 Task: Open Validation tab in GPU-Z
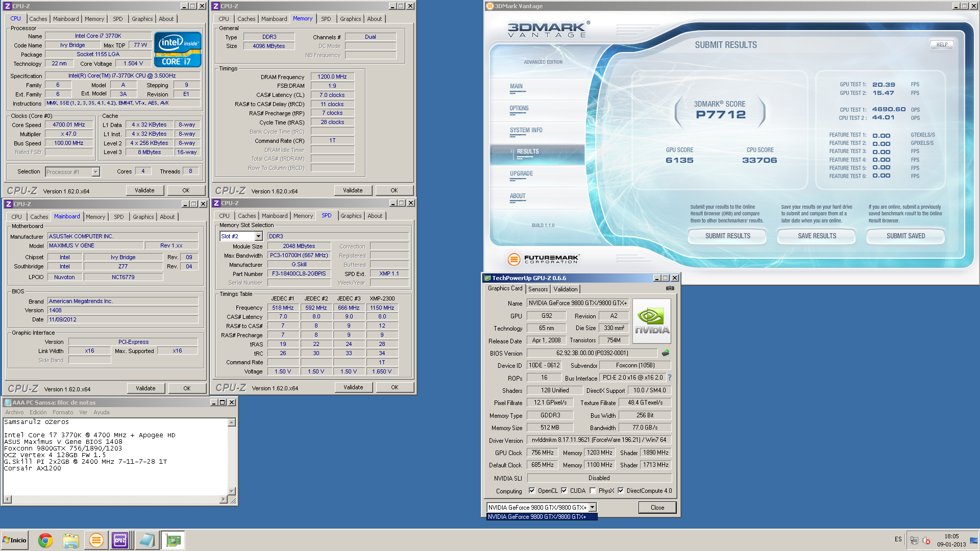click(566, 289)
